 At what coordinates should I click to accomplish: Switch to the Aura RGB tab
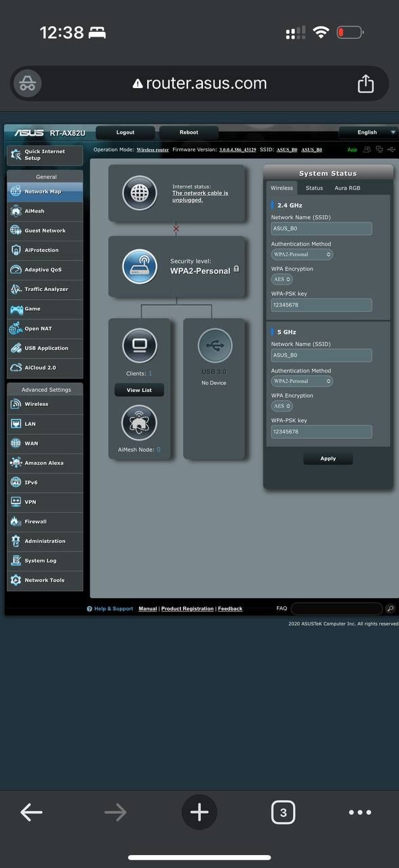tap(347, 188)
